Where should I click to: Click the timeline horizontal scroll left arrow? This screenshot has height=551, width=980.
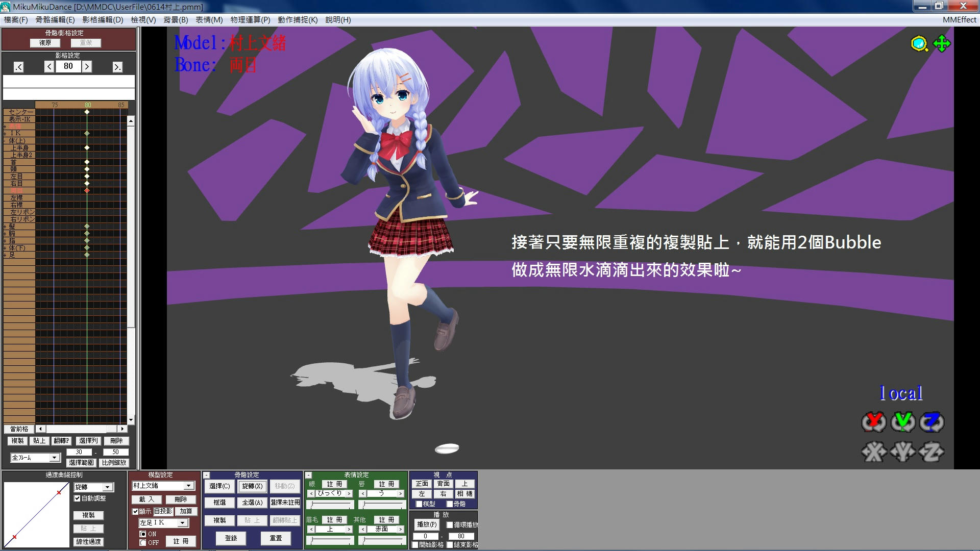(40, 429)
